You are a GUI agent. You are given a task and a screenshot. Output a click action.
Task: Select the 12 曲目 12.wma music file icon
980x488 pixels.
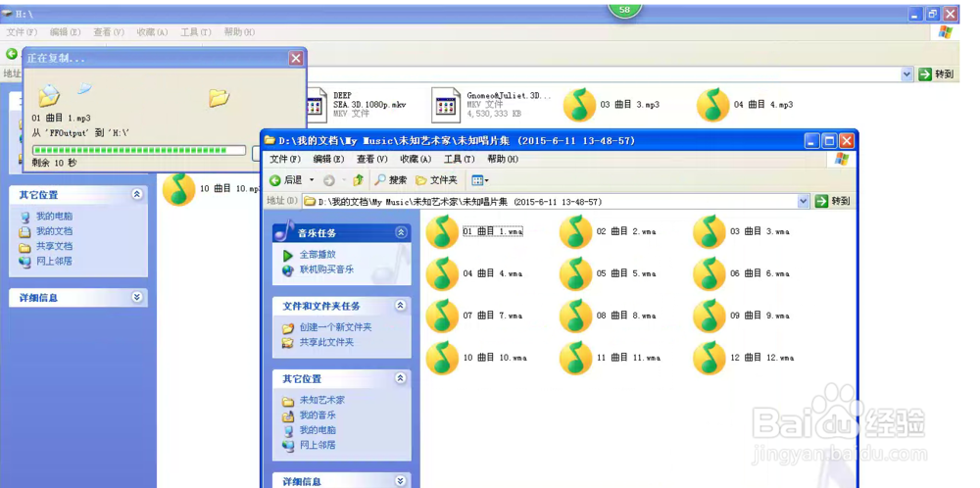(x=710, y=358)
